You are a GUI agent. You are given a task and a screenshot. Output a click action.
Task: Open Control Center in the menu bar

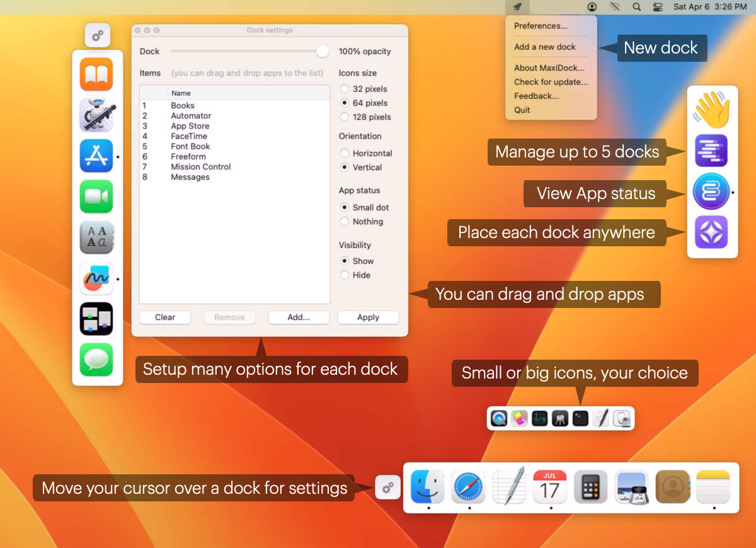coord(658,7)
